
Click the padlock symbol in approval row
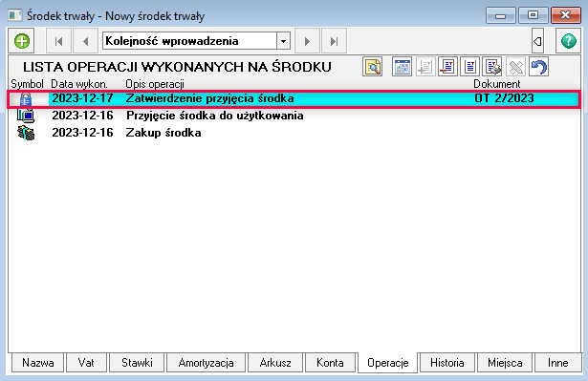click(x=26, y=99)
